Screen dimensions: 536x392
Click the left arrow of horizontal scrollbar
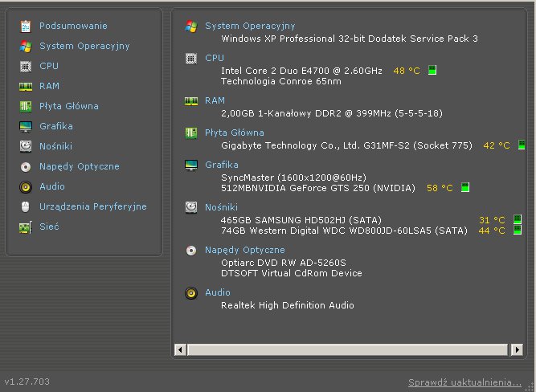180,350
